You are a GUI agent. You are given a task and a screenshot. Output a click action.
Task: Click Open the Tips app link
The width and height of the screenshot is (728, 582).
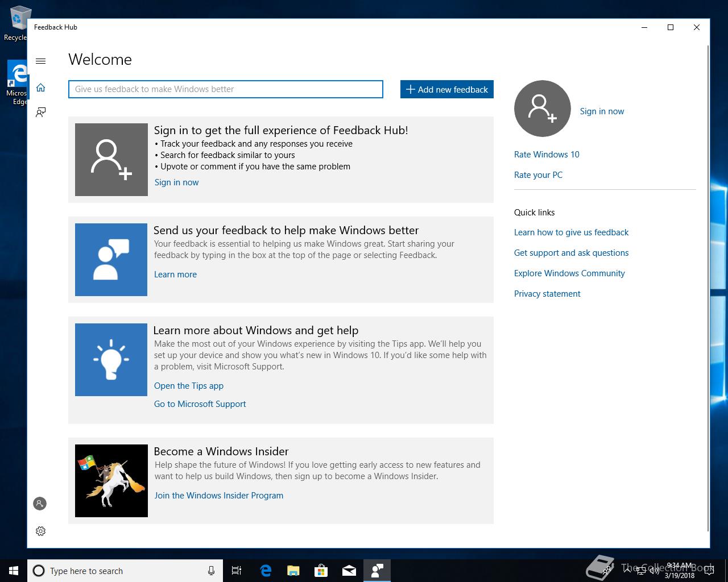pos(189,386)
